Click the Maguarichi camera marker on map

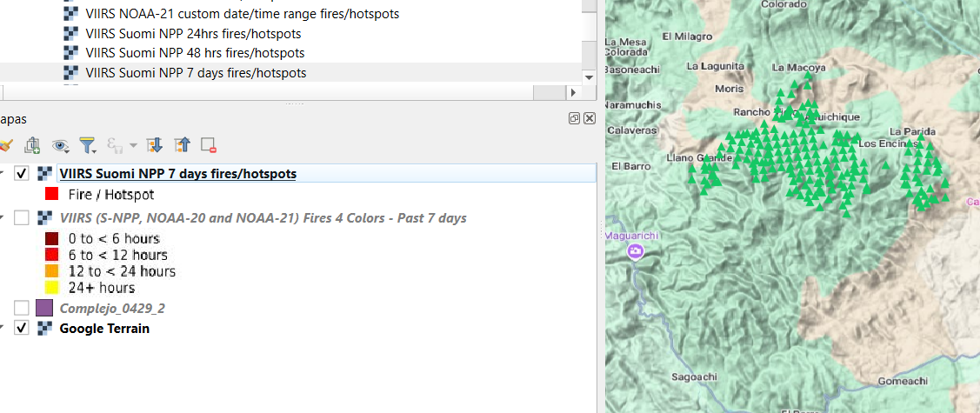point(636,252)
